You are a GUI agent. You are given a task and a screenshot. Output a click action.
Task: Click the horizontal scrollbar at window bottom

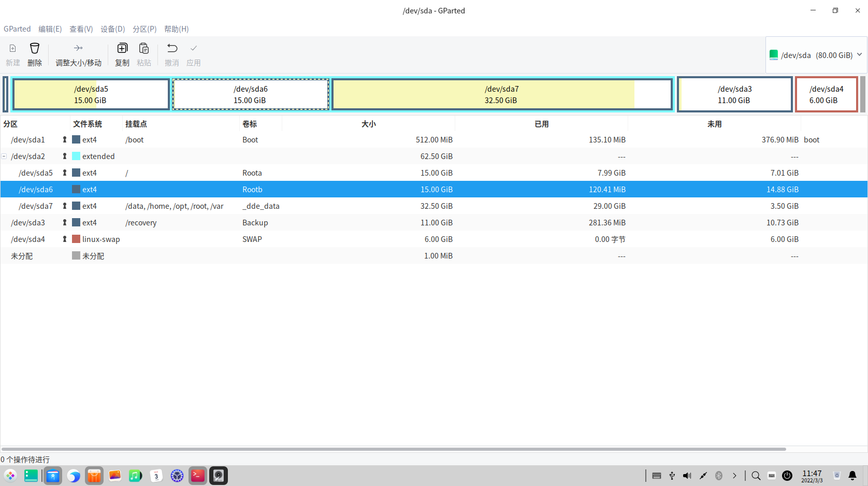pyautogui.click(x=394, y=449)
